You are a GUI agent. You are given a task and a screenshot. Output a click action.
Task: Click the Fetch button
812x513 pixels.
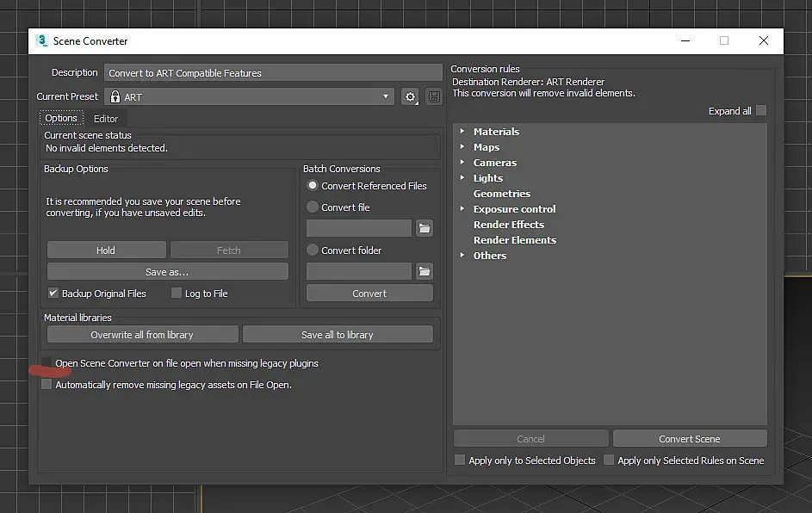click(x=229, y=250)
